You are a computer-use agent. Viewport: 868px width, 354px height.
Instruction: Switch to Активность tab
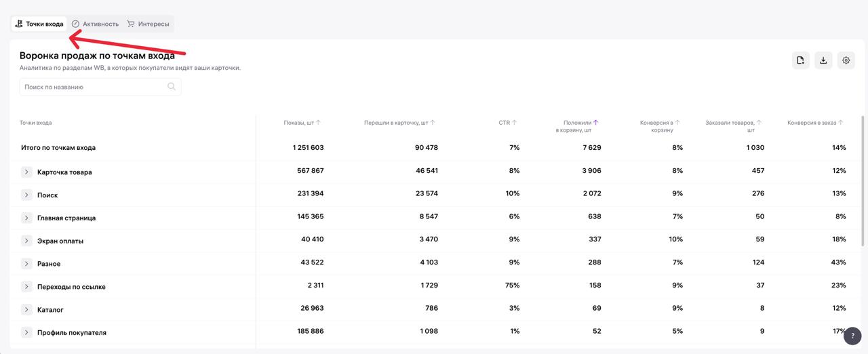point(95,24)
